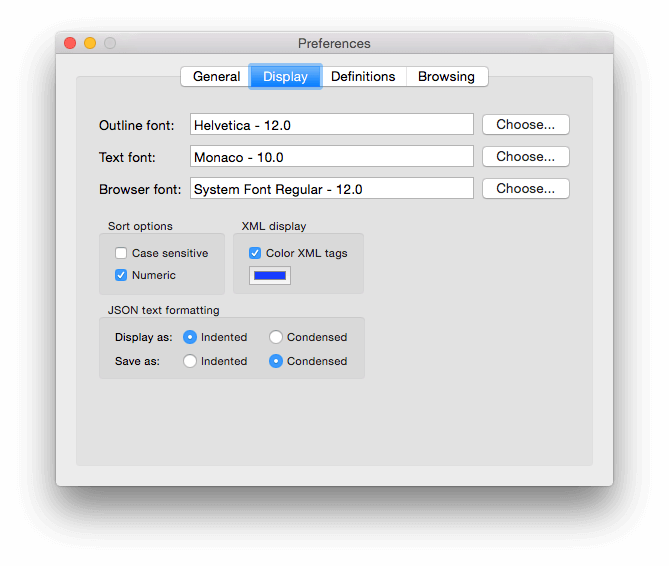This screenshot has height=566, width=669.
Task: Toggle Color XML tags checkbox
Action: tap(255, 253)
